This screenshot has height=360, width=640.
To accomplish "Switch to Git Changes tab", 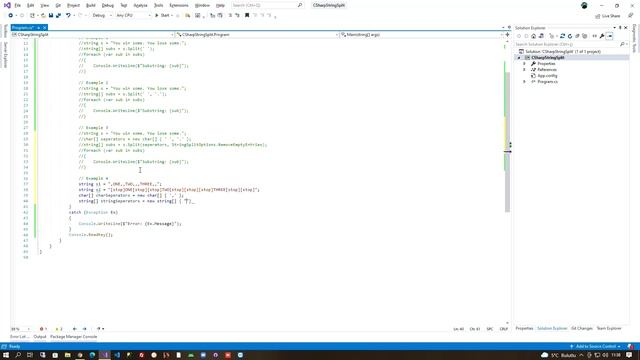I will (582, 329).
